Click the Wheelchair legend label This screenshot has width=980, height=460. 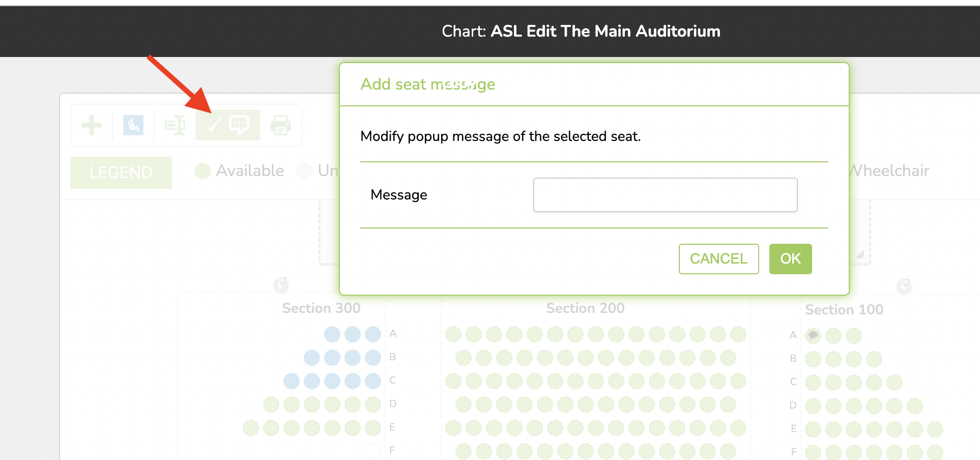[889, 171]
